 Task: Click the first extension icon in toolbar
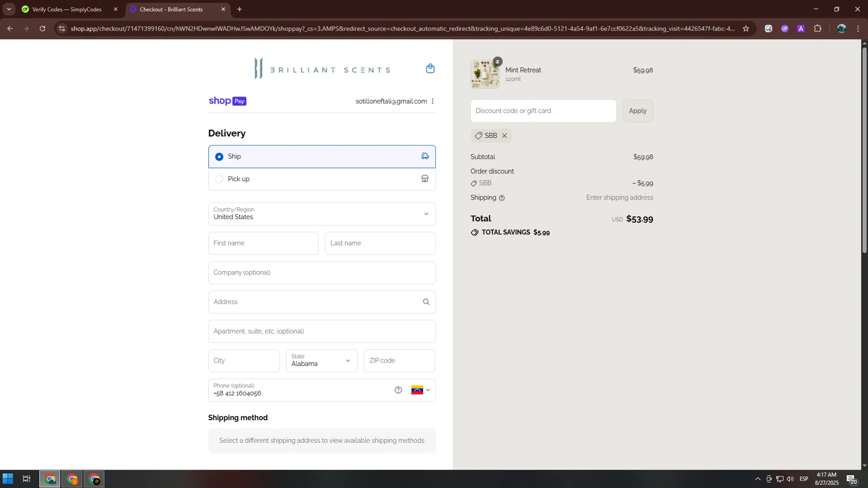tap(768, 28)
